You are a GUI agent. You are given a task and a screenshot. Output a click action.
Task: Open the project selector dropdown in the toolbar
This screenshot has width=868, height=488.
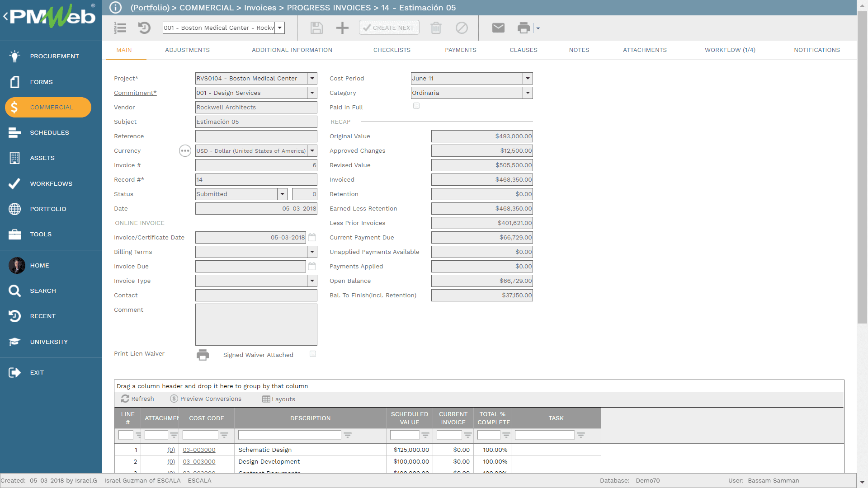[280, 28]
